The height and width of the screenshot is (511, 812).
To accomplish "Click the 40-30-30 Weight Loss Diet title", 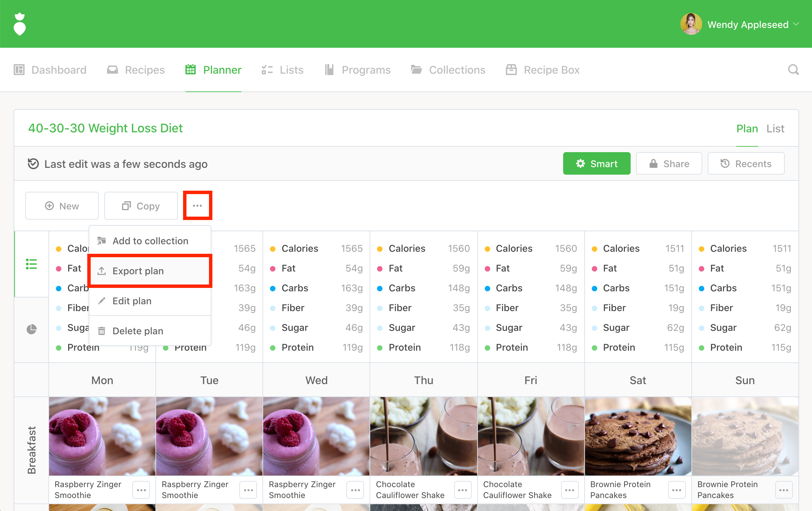I will pyautogui.click(x=105, y=128).
